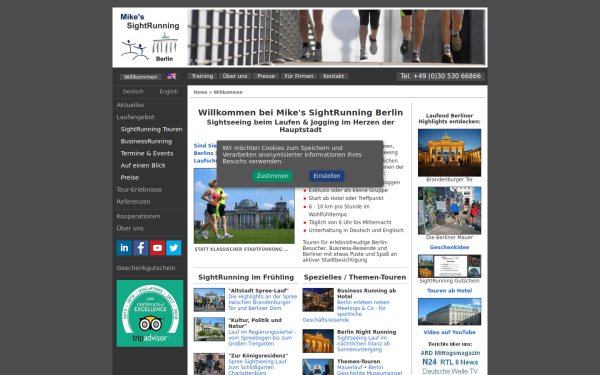This screenshot has width=600, height=375.
Task: Open the Video auf YouTube link
Action: click(x=449, y=333)
